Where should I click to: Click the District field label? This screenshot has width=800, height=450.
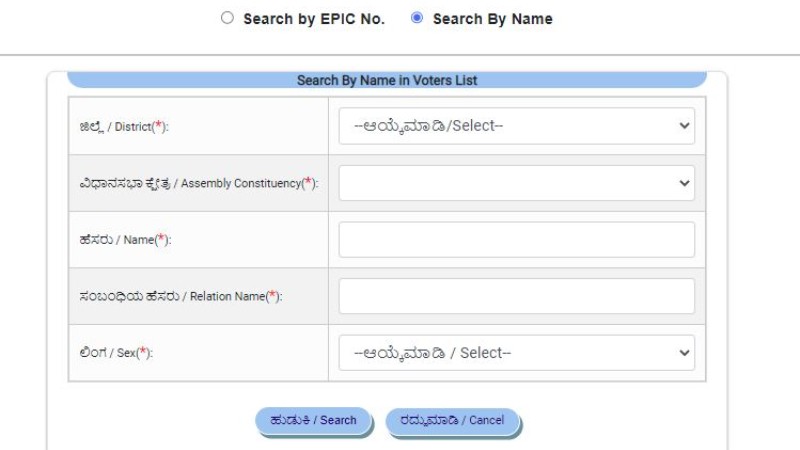click(124, 126)
